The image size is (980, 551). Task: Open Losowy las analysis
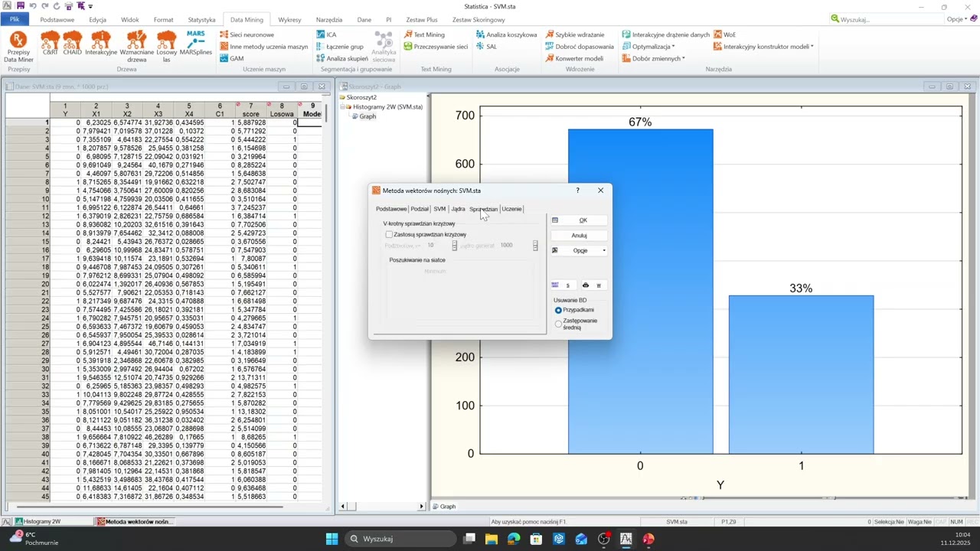pyautogui.click(x=167, y=47)
